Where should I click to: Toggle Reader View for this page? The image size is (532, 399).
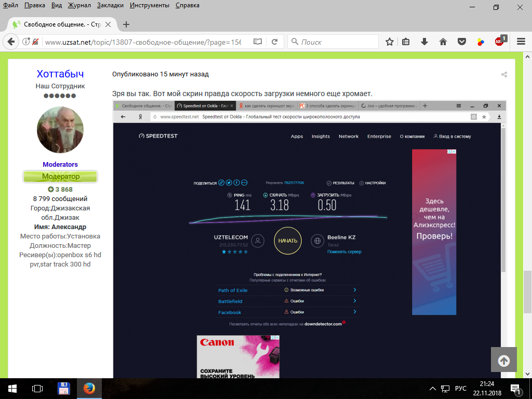258,42
